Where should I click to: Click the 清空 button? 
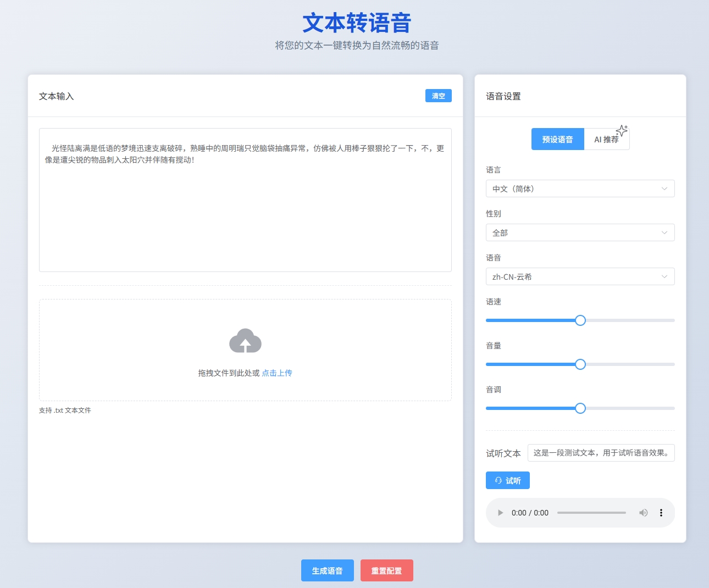click(x=438, y=96)
